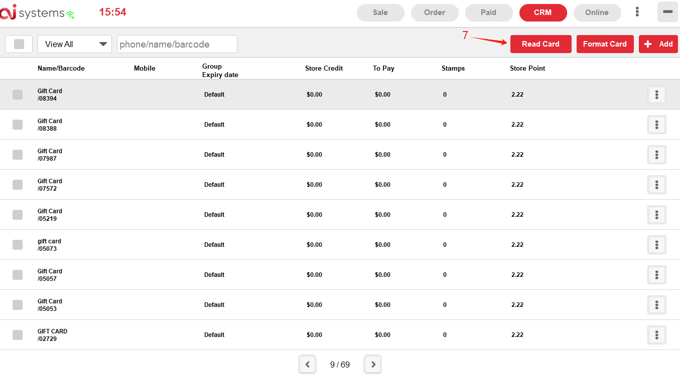The height and width of the screenshot is (379, 680).
Task: Click the Mobile column header
Action: pos(144,69)
